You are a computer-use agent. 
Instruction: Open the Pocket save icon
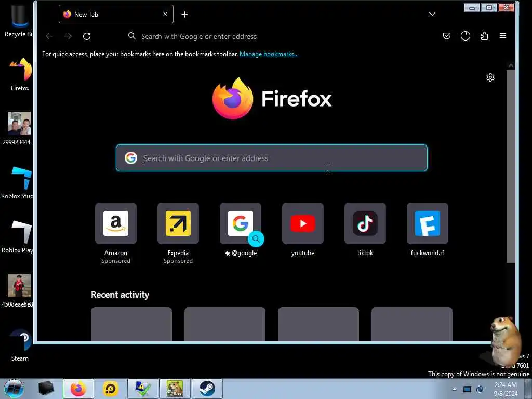coord(447,36)
